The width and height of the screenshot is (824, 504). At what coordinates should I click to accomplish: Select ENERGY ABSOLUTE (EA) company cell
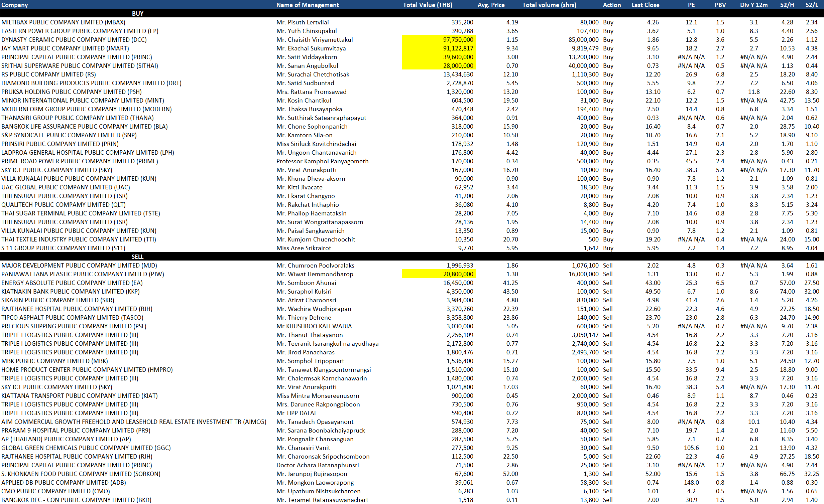click(72, 283)
